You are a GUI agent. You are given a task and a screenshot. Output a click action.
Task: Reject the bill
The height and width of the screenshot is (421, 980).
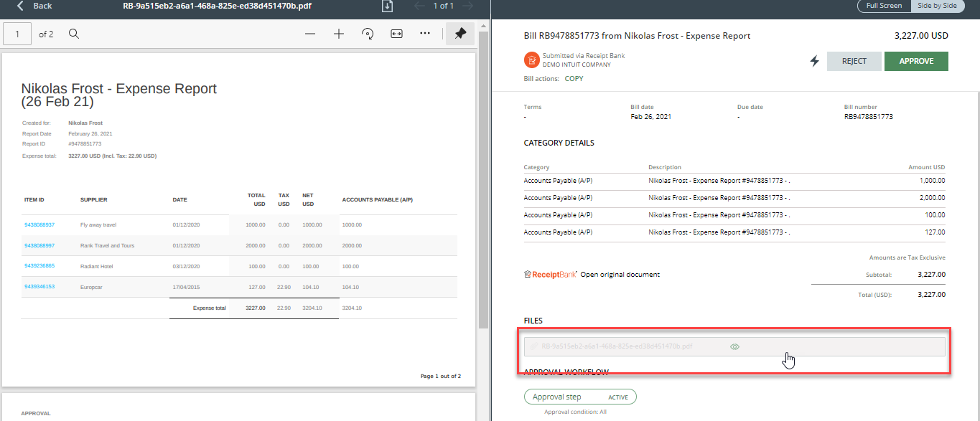[854, 62]
